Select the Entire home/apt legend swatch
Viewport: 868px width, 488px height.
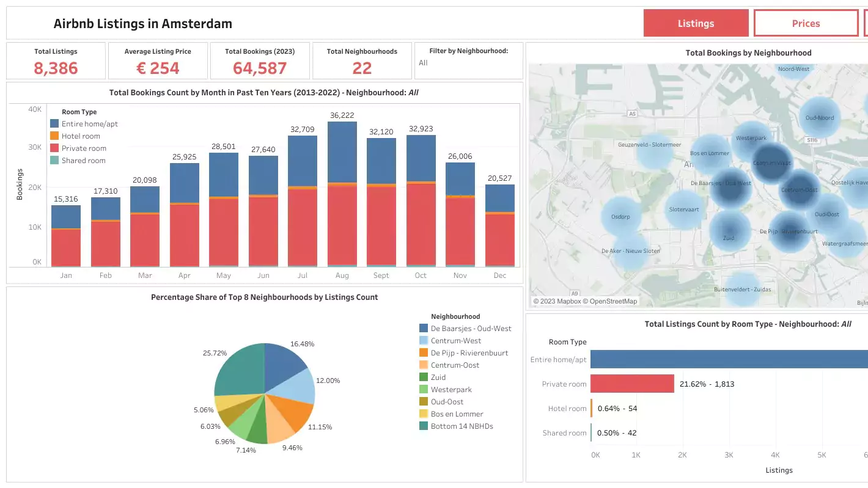54,123
